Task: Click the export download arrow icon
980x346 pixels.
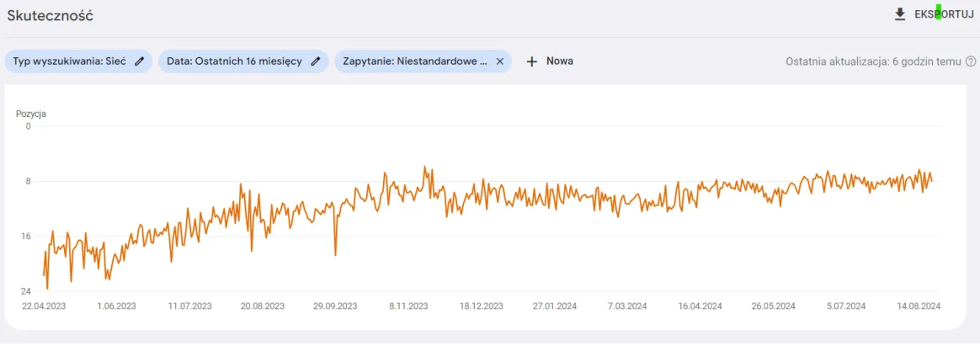Action: [900, 14]
